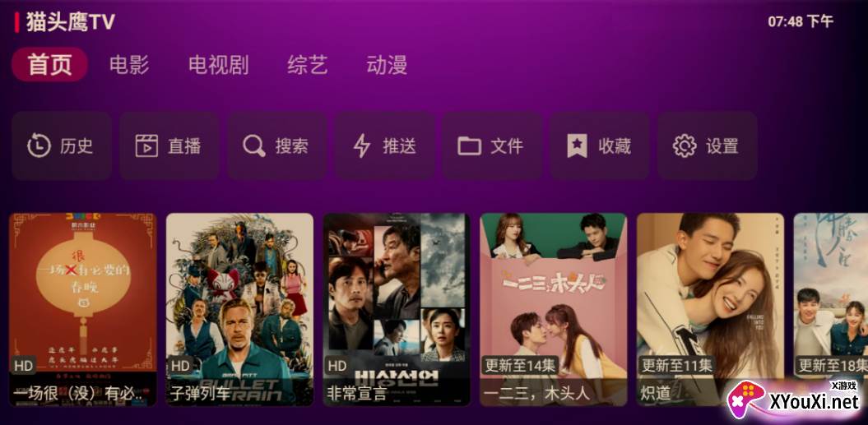Open the red lantern 春晚 poster
Image resolution: width=868 pixels, height=425 pixels.
point(83,309)
